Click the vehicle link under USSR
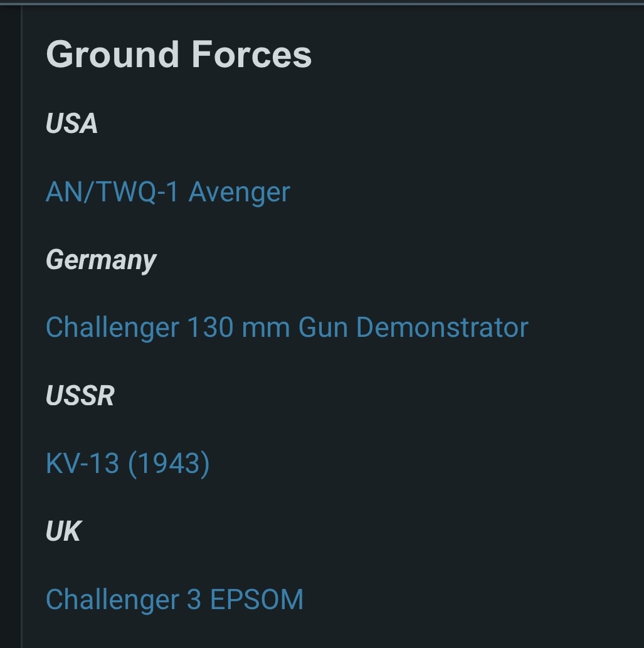 [127, 464]
